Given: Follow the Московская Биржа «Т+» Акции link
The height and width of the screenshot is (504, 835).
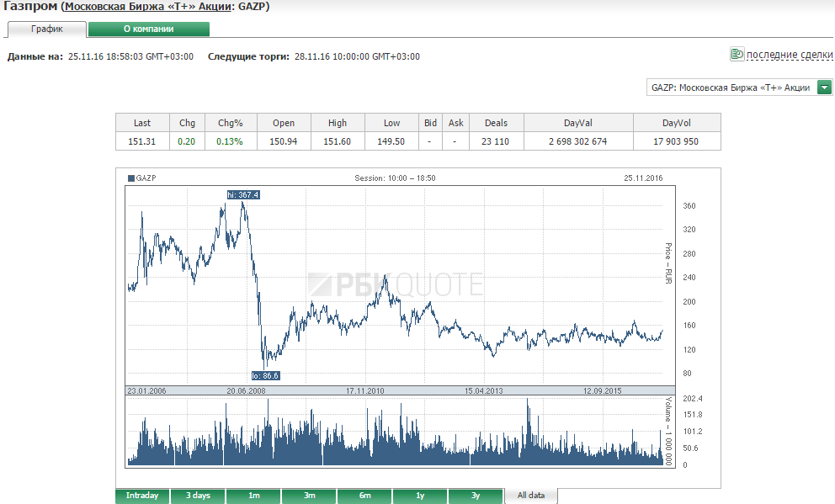Looking at the screenshot, I should coord(148,7).
